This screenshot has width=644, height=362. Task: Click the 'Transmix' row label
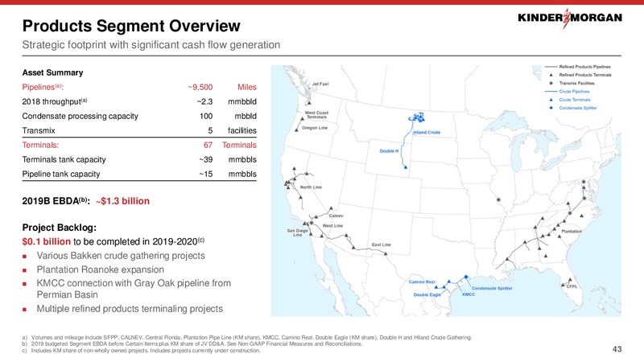[x=39, y=130]
